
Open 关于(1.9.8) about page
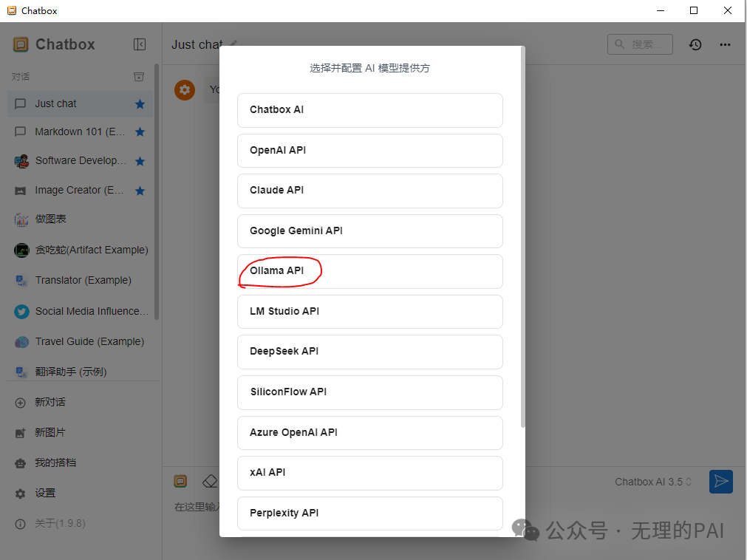(x=81, y=524)
